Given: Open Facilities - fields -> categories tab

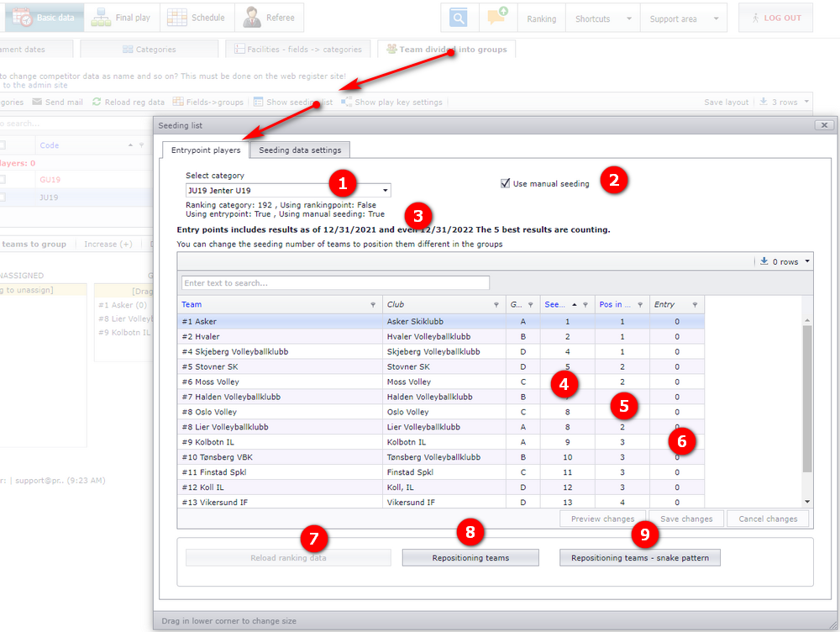Looking at the screenshot, I should pyautogui.click(x=298, y=50).
